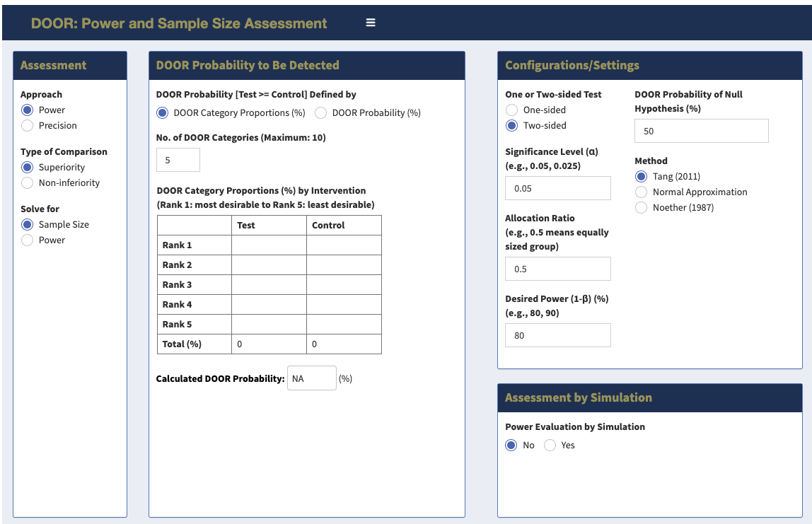The image size is (812, 524).
Task: Click the Rank 5 Control cell
Action: [x=344, y=324]
